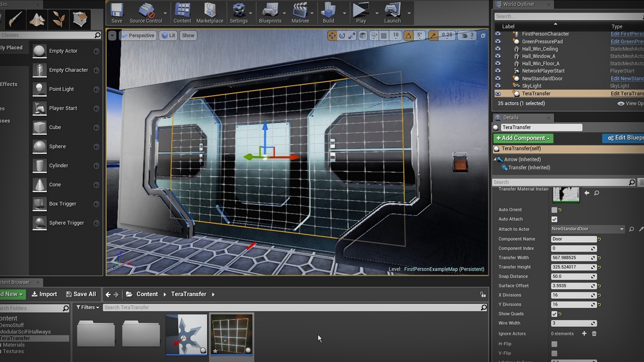644x362 pixels.
Task: Sort outliner by the Type column
Action: (617, 27)
